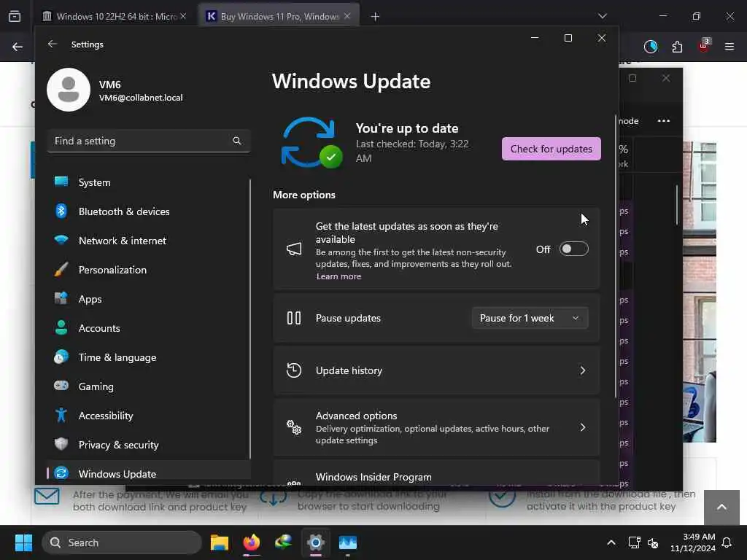Screen dimensions: 747x560
Task: Click the Settings back arrow
Action: coord(53,44)
